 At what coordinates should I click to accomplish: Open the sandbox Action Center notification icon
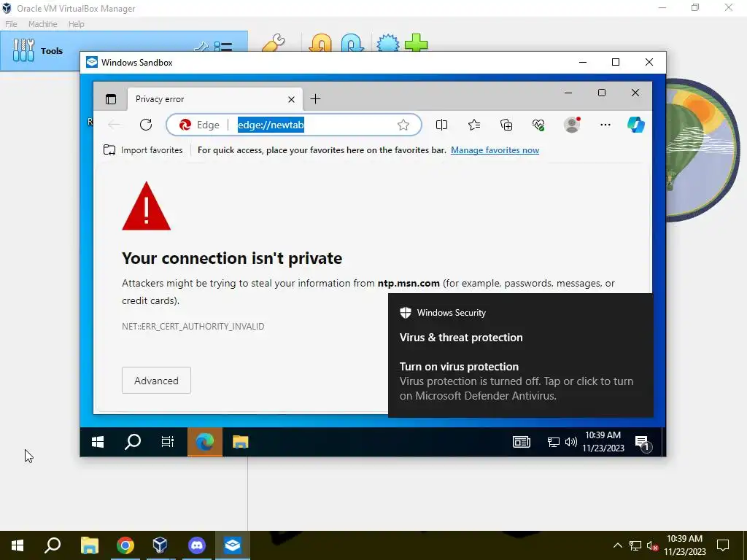tap(643, 443)
